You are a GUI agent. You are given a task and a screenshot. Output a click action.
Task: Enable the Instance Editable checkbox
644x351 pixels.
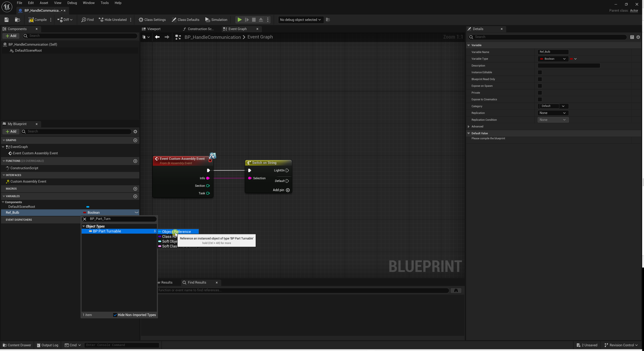540,73
